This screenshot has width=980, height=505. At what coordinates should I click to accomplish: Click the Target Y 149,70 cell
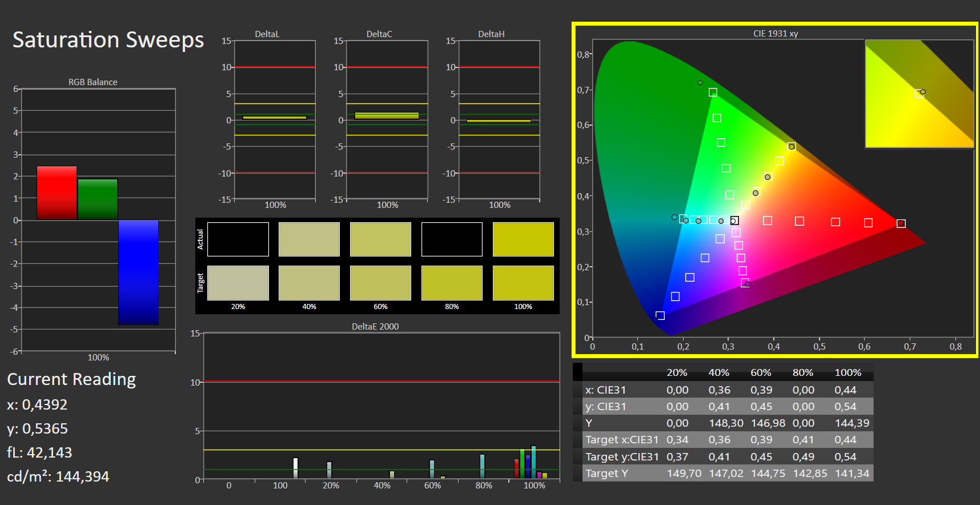pyautogui.click(x=684, y=474)
